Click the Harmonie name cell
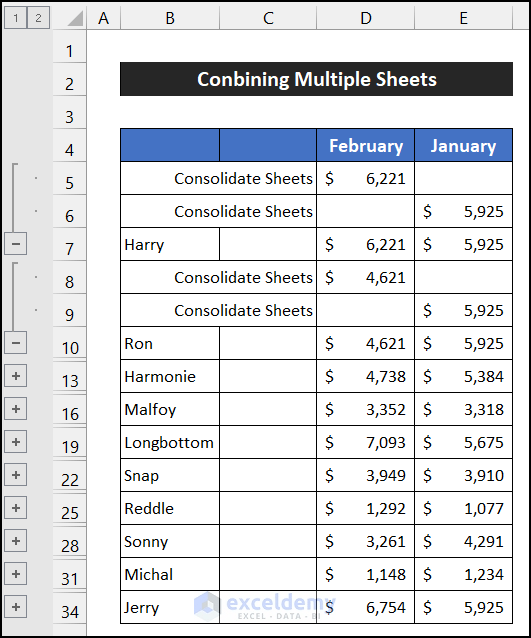 (170, 376)
